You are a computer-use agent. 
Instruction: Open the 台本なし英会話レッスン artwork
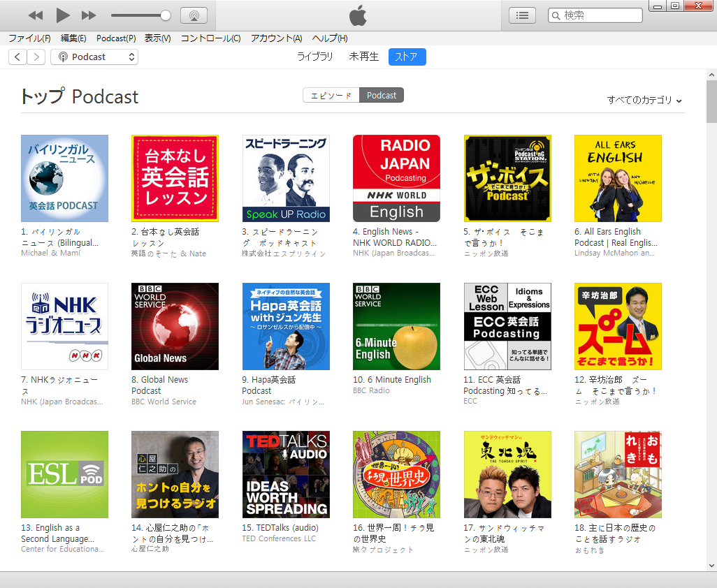175,178
